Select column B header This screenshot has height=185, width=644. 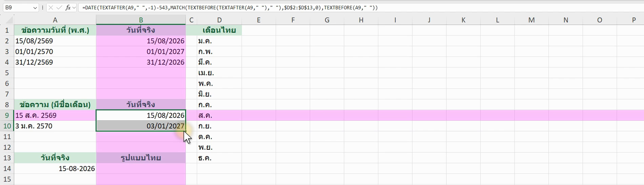tap(141, 20)
